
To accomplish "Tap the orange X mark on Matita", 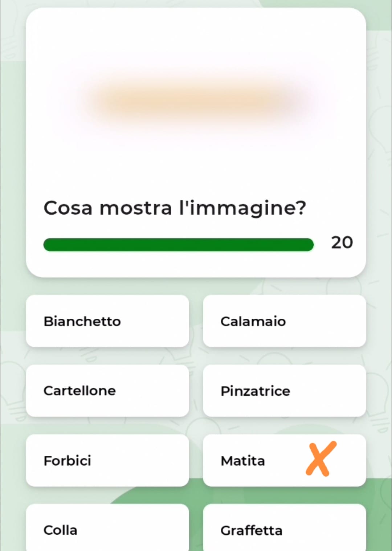I will (x=321, y=459).
